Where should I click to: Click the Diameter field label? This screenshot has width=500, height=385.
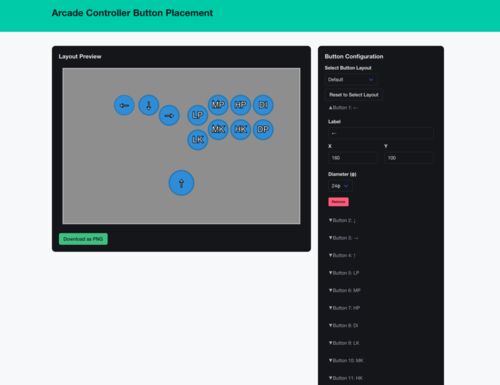click(x=342, y=174)
